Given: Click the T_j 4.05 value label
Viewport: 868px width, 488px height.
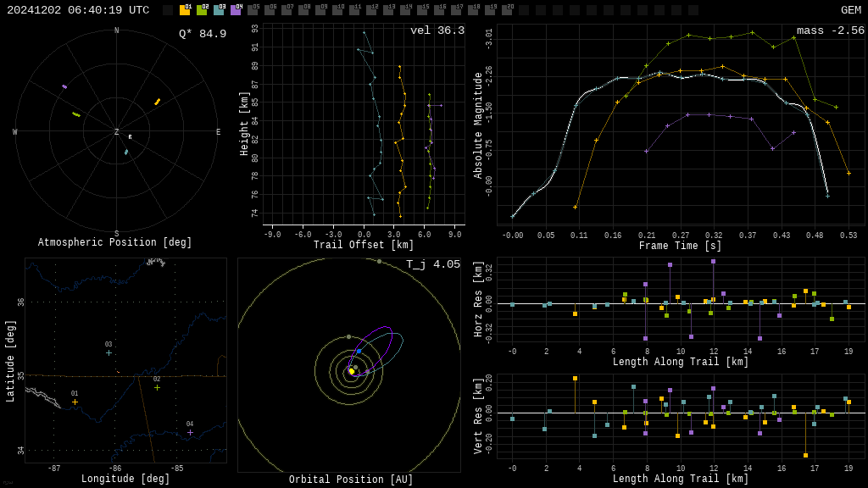Looking at the screenshot, I should click(433, 264).
